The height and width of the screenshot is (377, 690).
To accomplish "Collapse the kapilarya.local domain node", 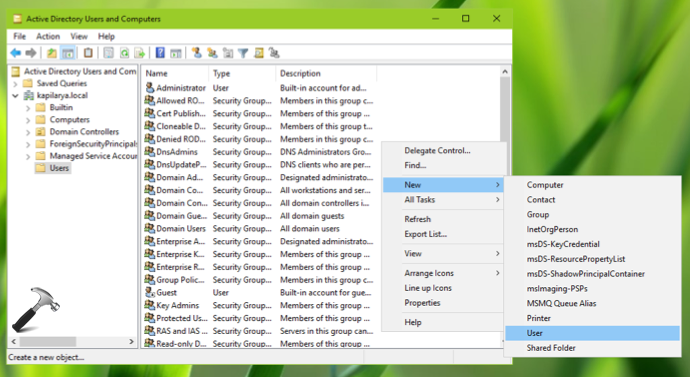I will (16, 95).
